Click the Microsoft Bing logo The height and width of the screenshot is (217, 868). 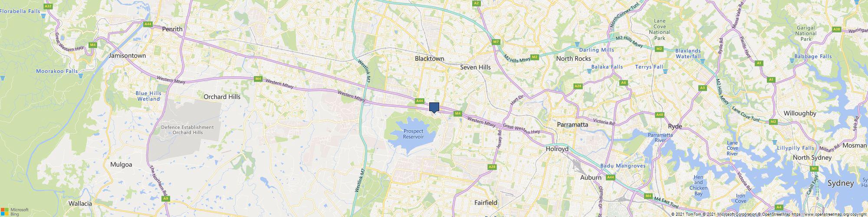click(x=14, y=211)
